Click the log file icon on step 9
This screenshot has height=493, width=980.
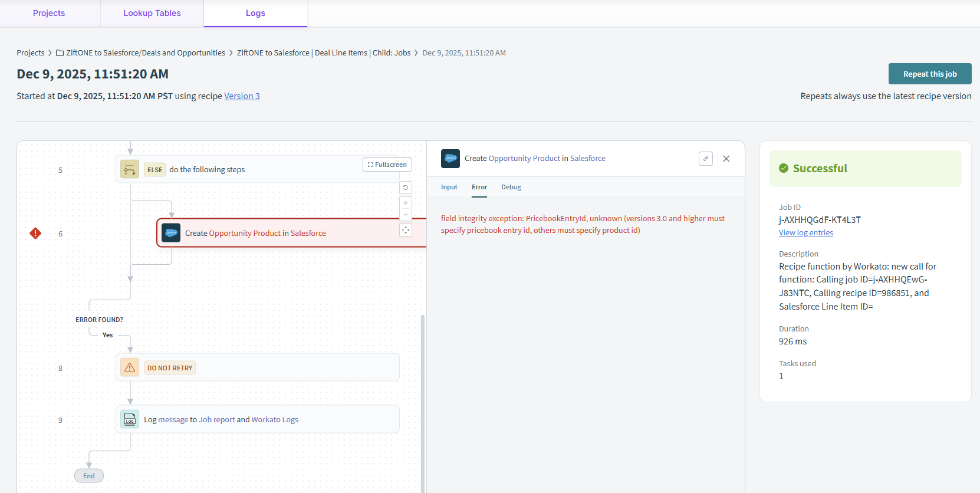(x=130, y=420)
